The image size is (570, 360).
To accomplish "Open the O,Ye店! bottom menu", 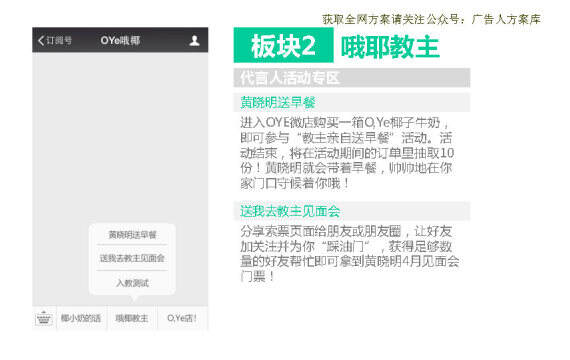I will point(182,318).
